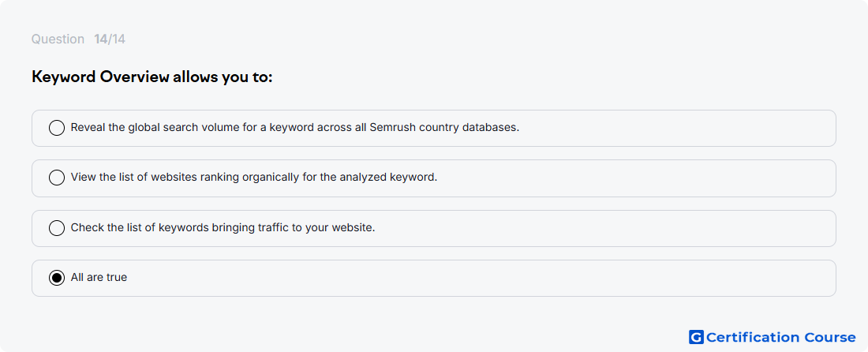868x352 pixels.
Task: Select the 'Check the list of keywords' radio button
Action: [x=57, y=228]
